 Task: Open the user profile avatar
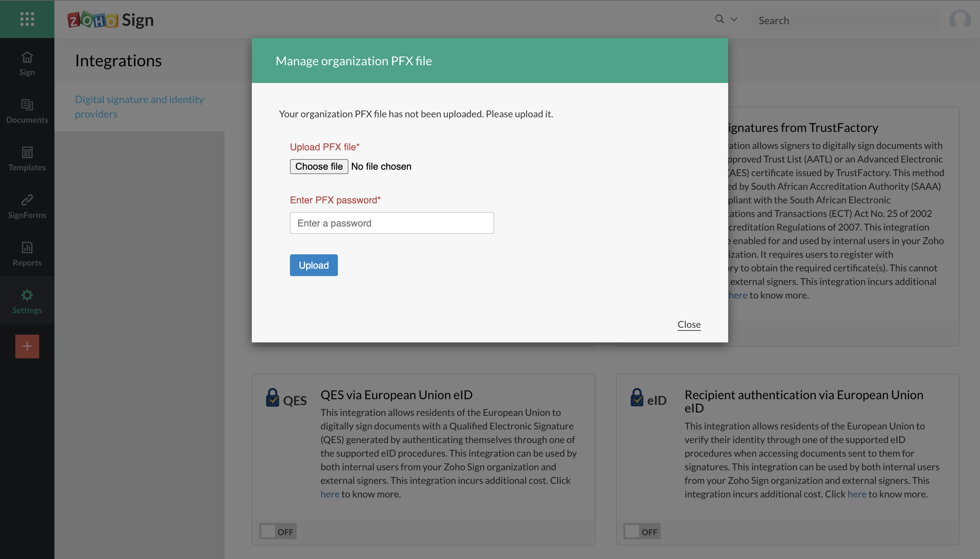pyautogui.click(x=959, y=20)
